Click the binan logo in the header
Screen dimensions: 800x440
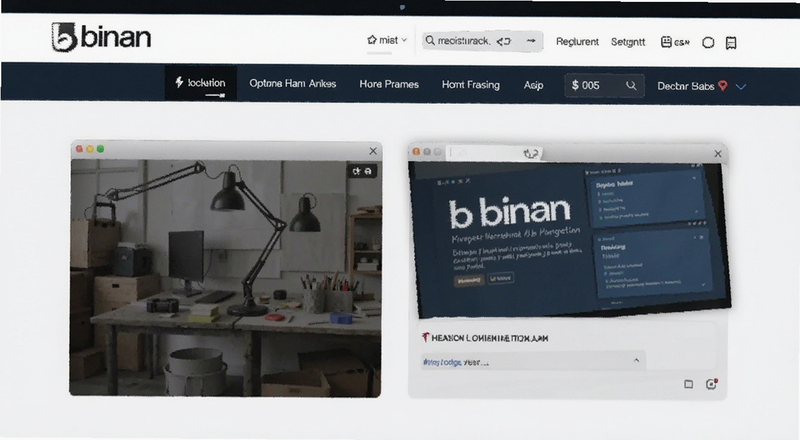[101, 37]
